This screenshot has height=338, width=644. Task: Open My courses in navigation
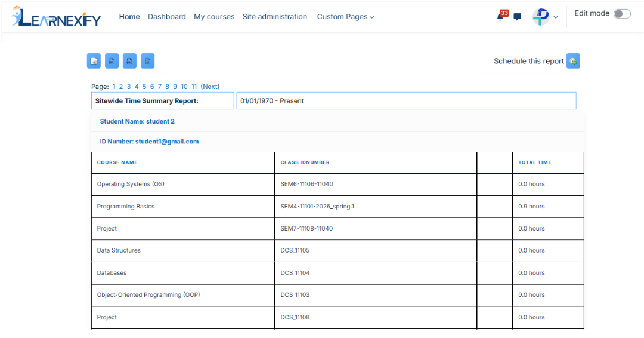[214, 17]
